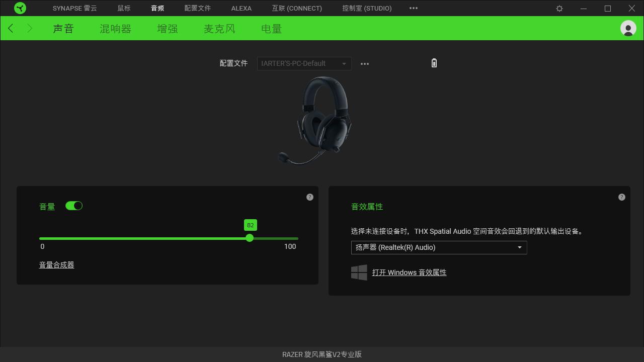Open the 音量合成器 link

click(56, 264)
